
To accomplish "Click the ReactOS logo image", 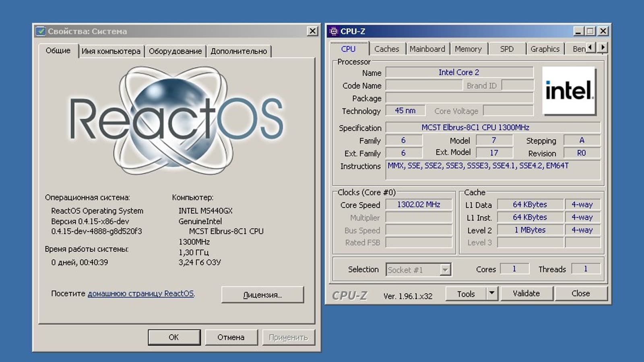I will click(177, 121).
